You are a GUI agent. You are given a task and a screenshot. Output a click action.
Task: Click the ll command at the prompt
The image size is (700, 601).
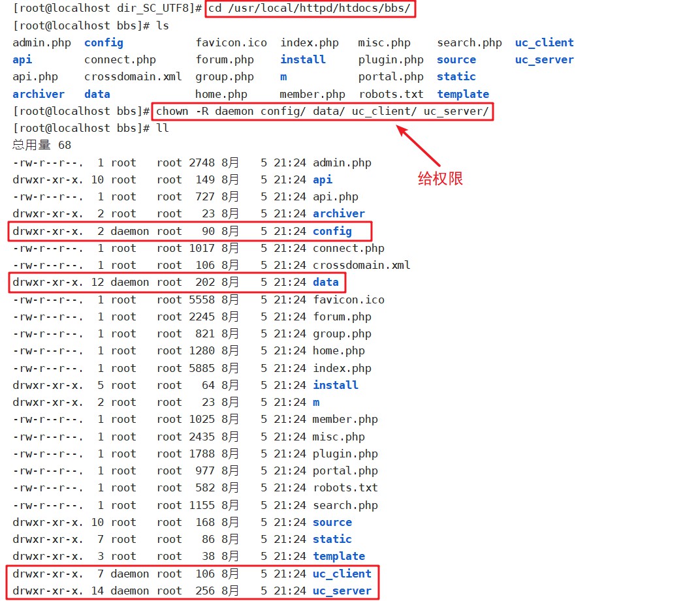(x=163, y=128)
